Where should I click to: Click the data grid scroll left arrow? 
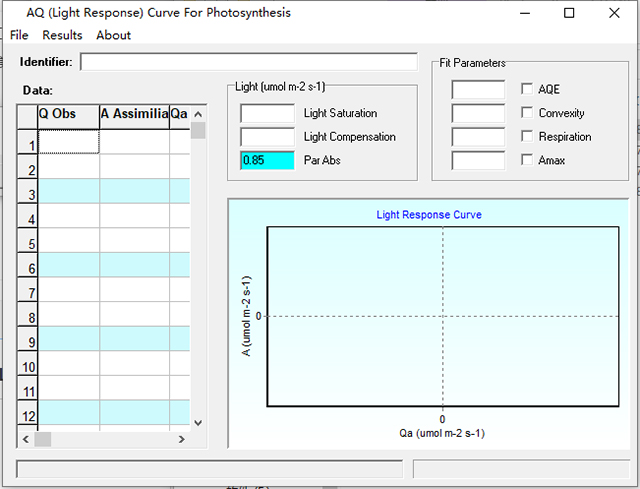tap(24, 439)
